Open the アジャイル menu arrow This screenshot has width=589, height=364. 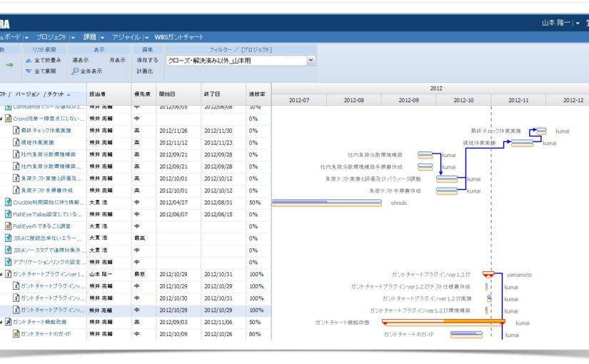(146, 37)
